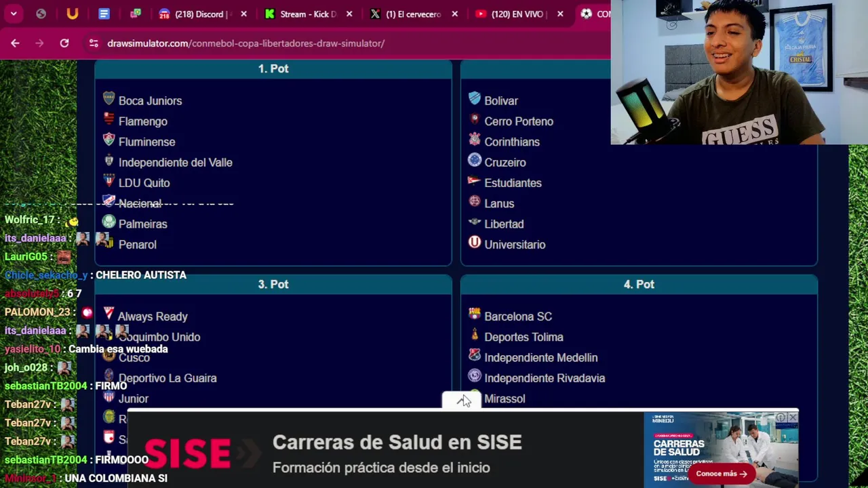Click chat message CHELERO AUTISTA
Screen dimensions: 868x488
pos(141,275)
